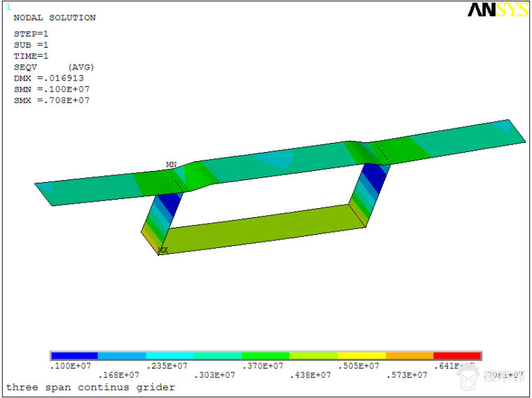Pick the orange legend color band
This screenshot has height=398, width=532.
click(x=409, y=356)
